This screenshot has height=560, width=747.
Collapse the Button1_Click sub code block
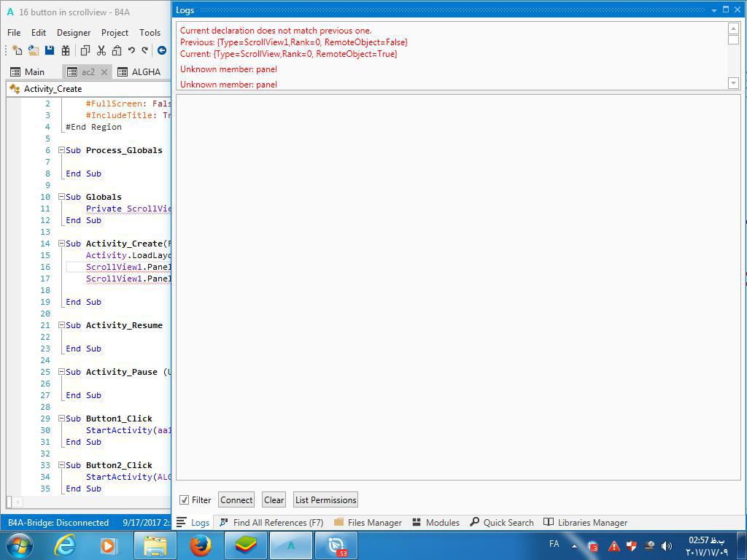click(62, 419)
